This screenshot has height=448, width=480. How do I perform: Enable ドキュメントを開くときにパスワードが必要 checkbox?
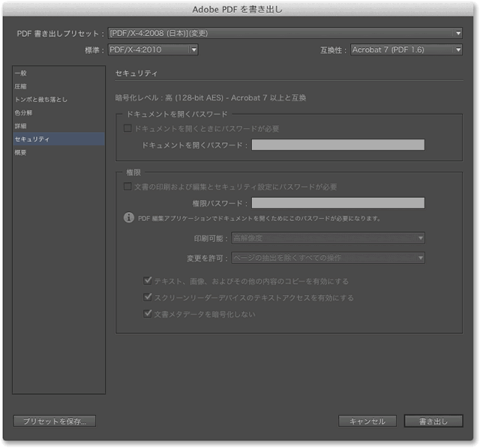pos(128,129)
